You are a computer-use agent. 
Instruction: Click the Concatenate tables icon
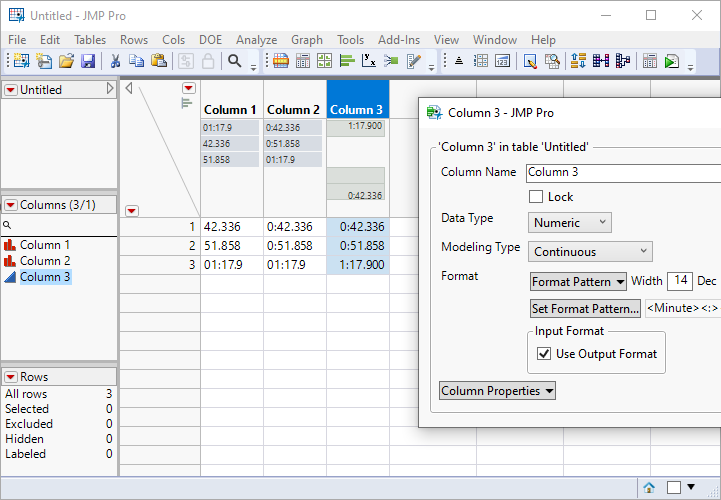[x=623, y=61]
